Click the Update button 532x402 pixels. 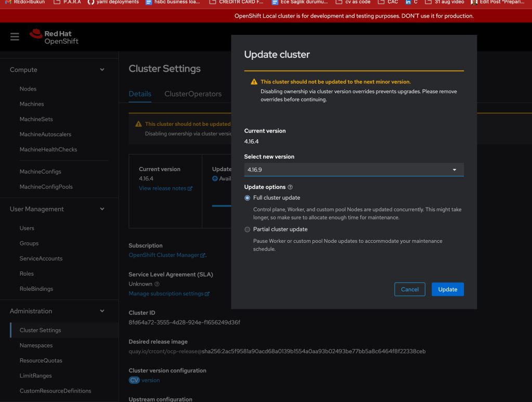coord(448,289)
